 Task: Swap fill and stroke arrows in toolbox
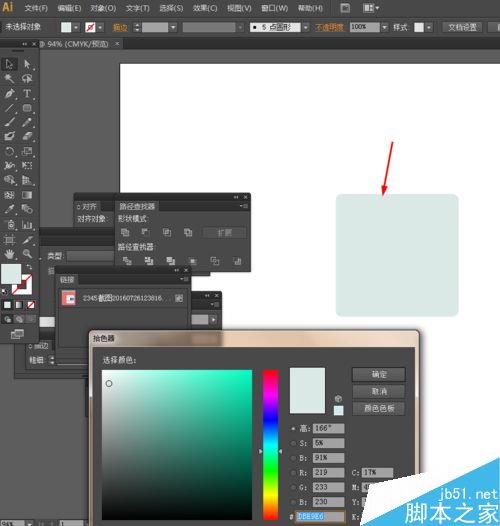point(30,267)
